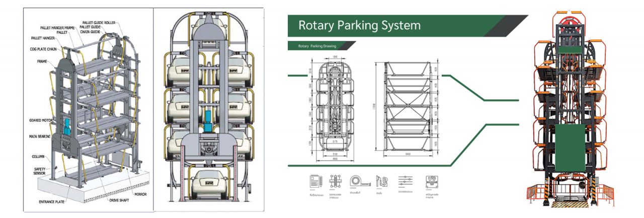Screen dimensions: 644x218
Task: Click the design ruler and pencil icon
Action: [335, 182]
